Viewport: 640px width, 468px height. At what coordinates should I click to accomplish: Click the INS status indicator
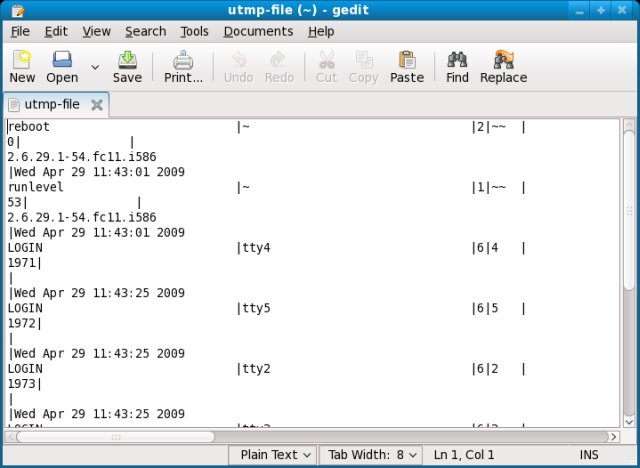click(x=589, y=455)
